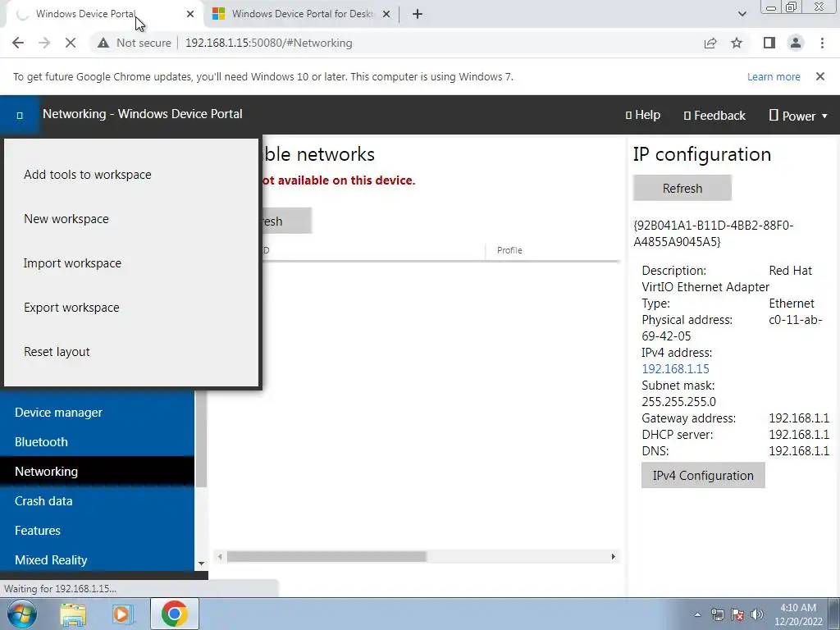Open Bluetooth in the sidebar

coord(97,442)
